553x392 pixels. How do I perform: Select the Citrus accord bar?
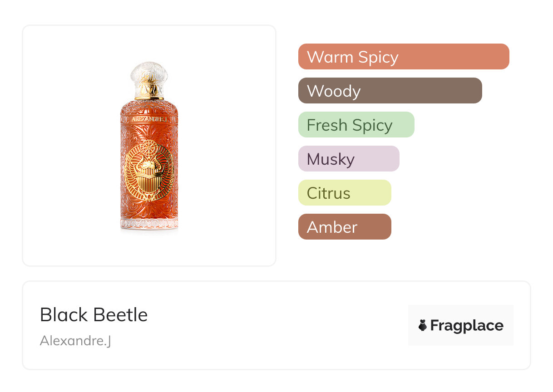point(344,193)
